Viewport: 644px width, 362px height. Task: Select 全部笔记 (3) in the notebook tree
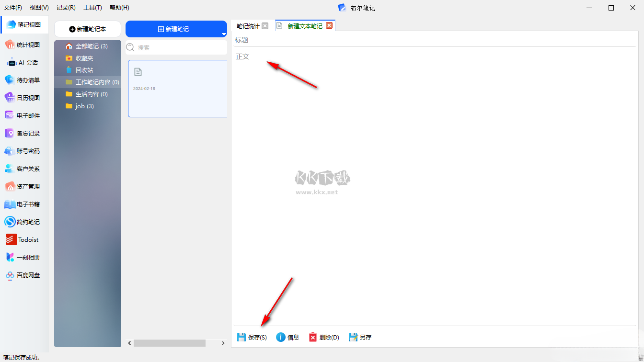pyautogui.click(x=88, y=46)
